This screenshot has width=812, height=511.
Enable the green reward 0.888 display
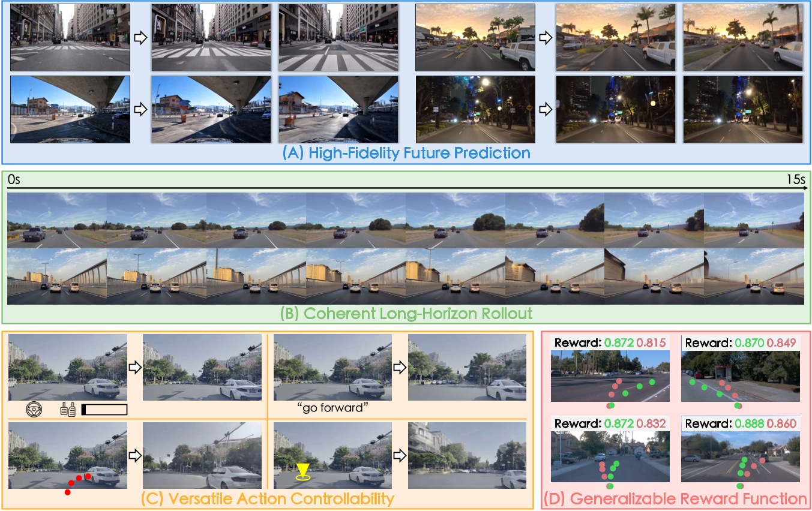pos(748,423)
